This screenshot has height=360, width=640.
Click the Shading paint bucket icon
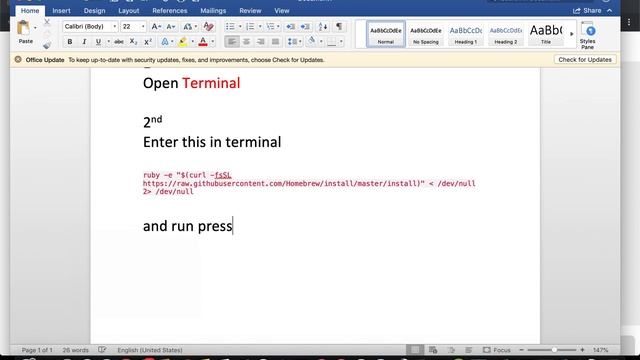pos(312,41)
